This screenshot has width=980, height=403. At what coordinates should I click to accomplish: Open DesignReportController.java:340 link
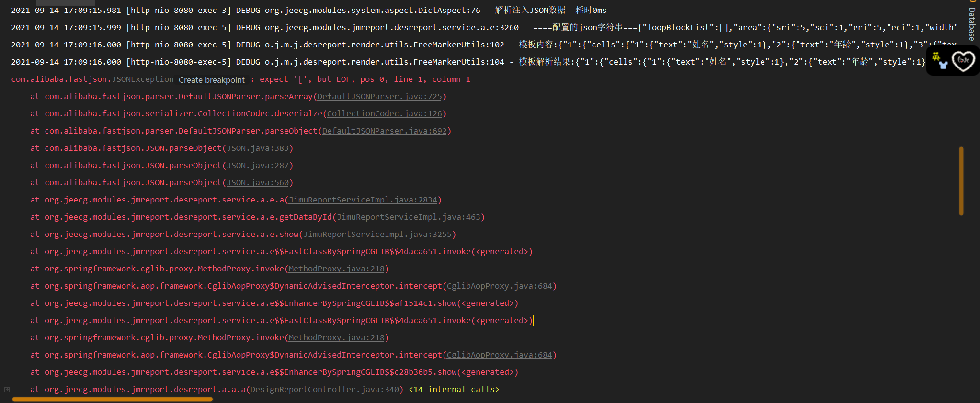tap(325, 390)
